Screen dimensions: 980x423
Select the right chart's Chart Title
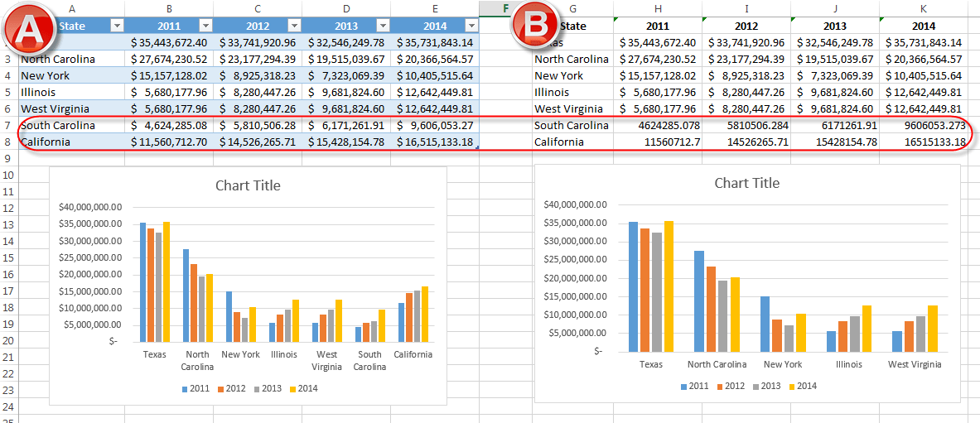(x=747, y=183)
